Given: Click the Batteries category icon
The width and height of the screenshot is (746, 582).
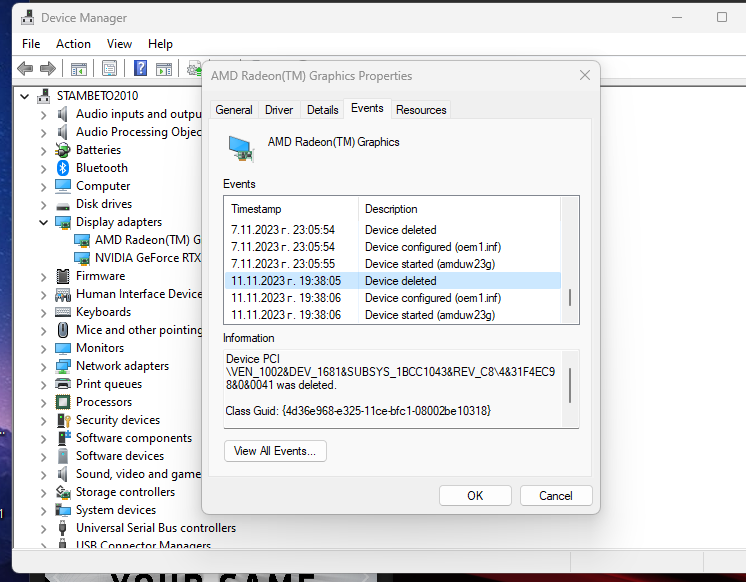Looking at the screenshot, I should pos(62,150).
